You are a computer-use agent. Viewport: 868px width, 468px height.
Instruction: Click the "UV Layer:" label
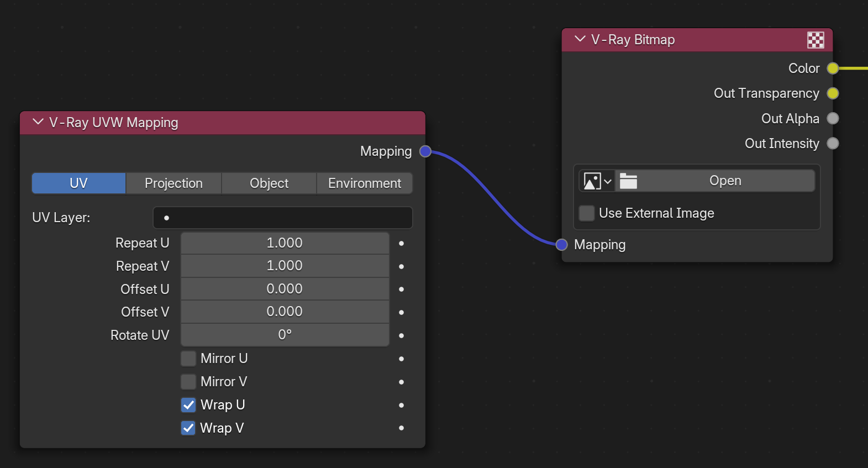coord(61,218)
